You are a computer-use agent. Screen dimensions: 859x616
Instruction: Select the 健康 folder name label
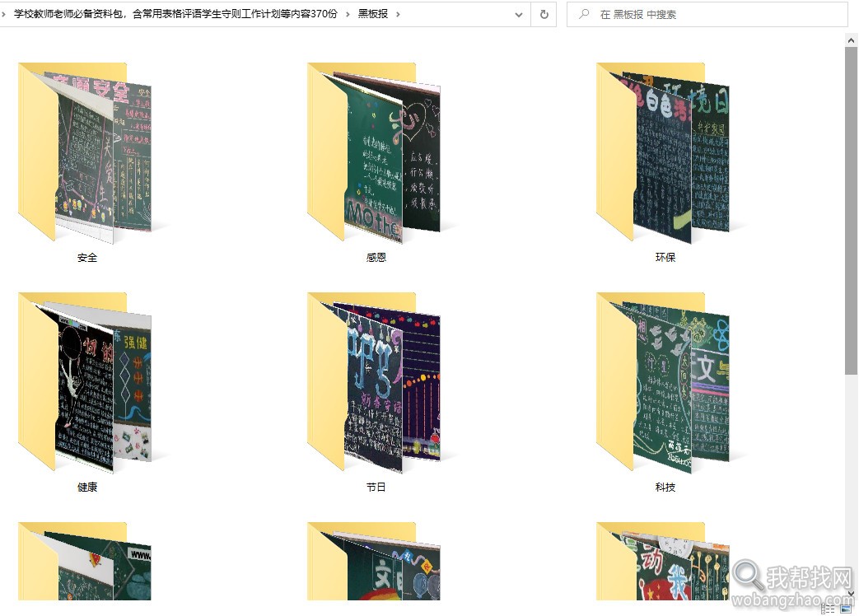click(87, 488)
